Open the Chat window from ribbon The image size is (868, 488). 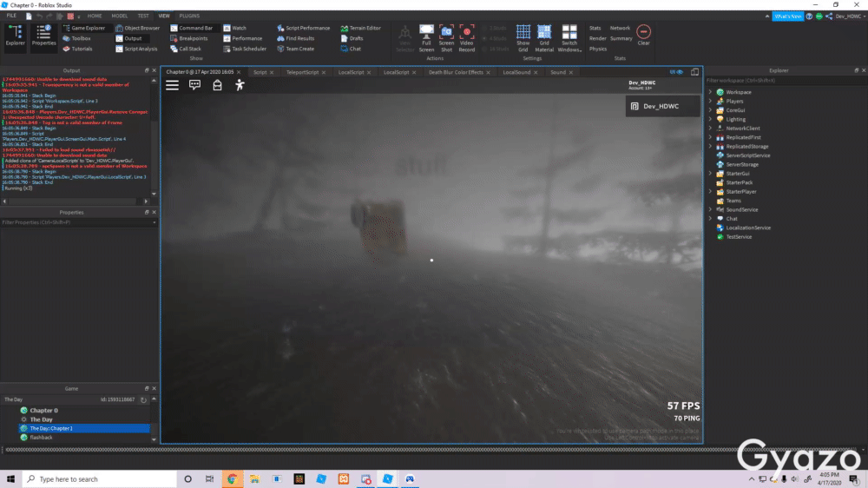pyautogui.click(x=351, y=49)
